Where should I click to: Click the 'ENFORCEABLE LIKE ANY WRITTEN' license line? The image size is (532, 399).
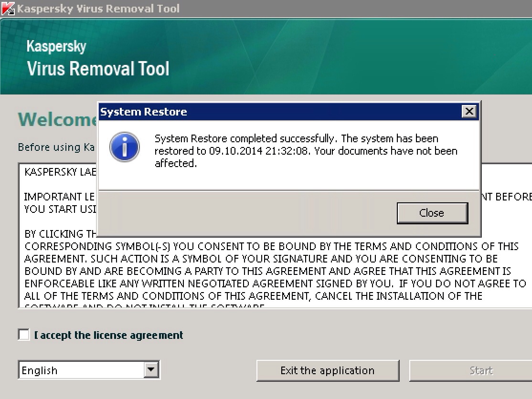[x=275, y=283]
